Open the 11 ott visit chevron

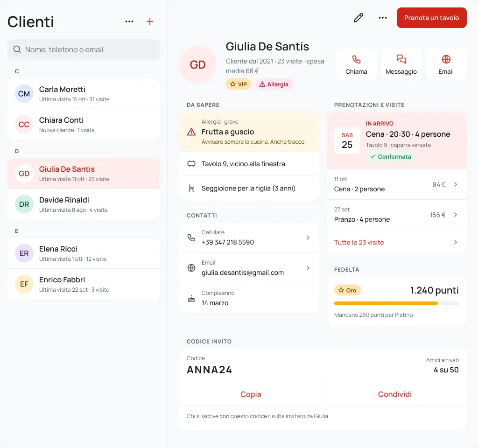click(456, 184)
